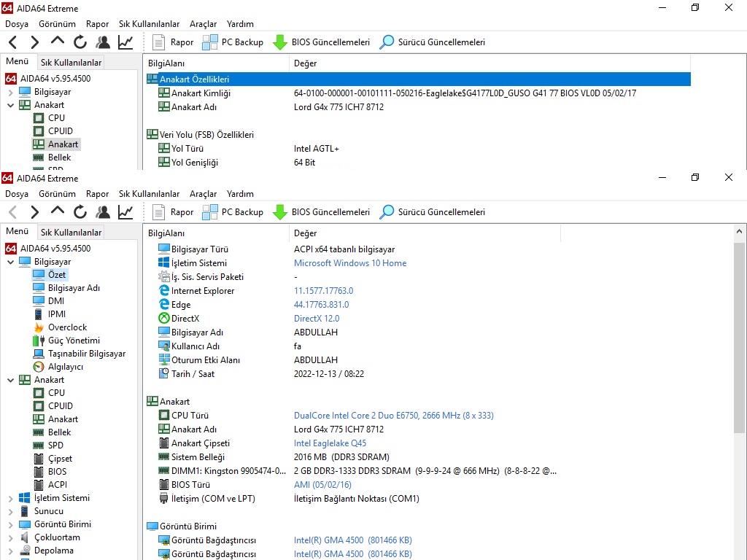Screen dimensions: 747x560
Task: Switch to Sık Kullanılanlar tab in the lower window
Action: coord(71,233)
